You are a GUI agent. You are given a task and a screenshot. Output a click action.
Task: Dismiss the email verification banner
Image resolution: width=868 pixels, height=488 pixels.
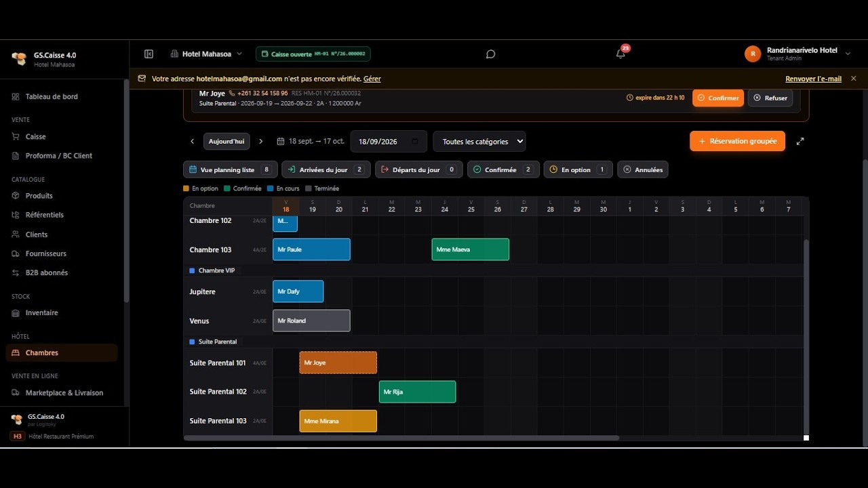pyautogui.click(x=854, y=79)
